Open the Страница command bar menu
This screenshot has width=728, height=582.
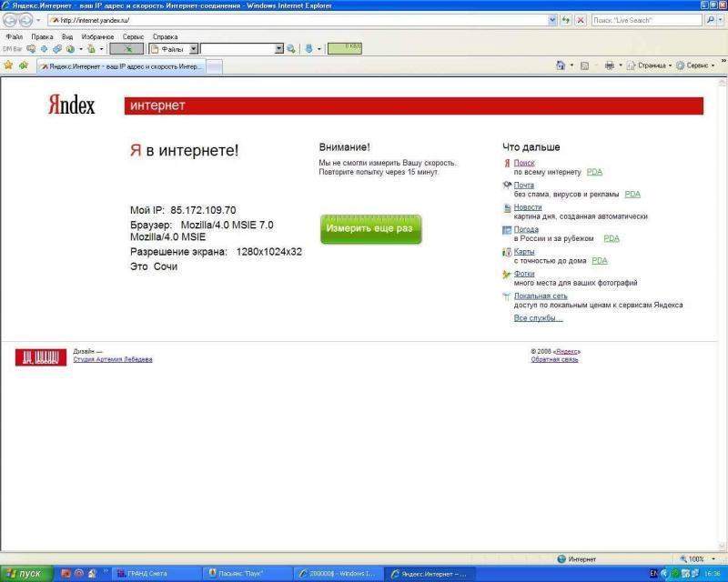(649, 65)
